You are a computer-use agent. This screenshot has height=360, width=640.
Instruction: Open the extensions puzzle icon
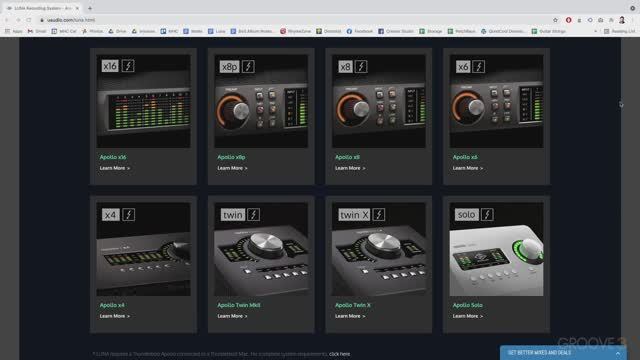(x=611, y=20)
